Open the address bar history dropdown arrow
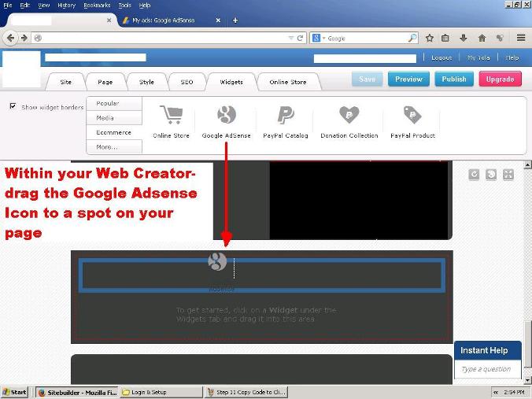The height and width of the screenshot is (399, 532). [x=290, y=38]
